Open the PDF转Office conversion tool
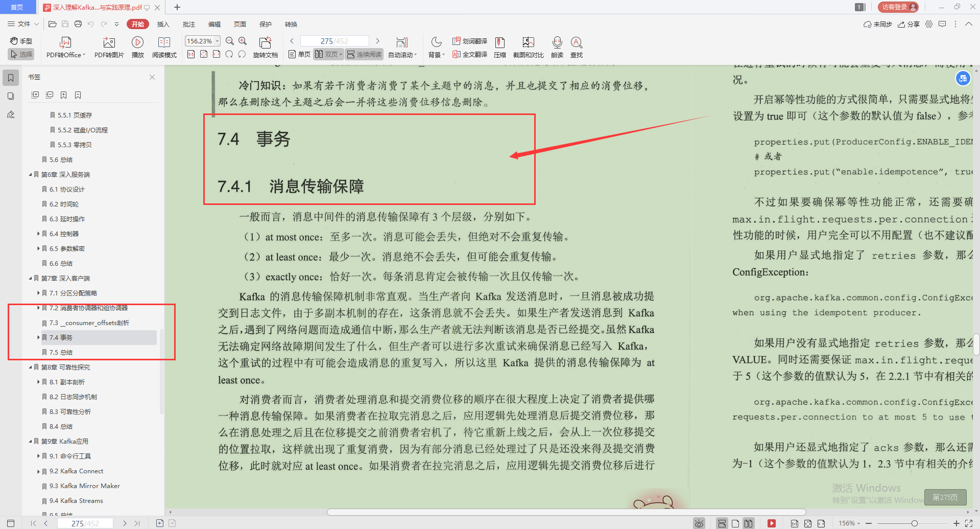Image resolution: width=980 pixels, height=529 pixels. 65,47
